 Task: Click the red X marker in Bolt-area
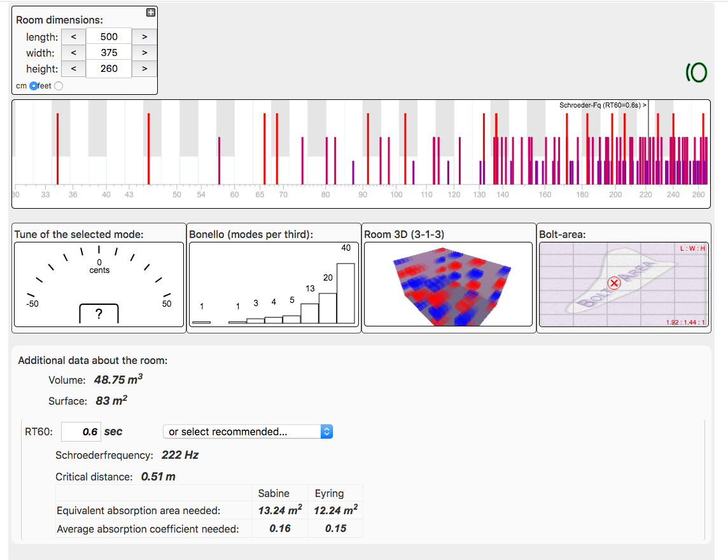point(614,283)
